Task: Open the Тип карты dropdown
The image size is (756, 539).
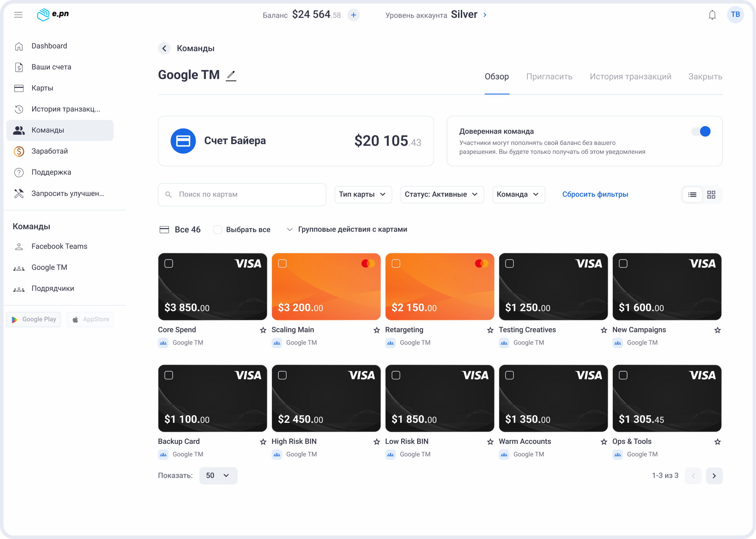Action: point(363,195)
